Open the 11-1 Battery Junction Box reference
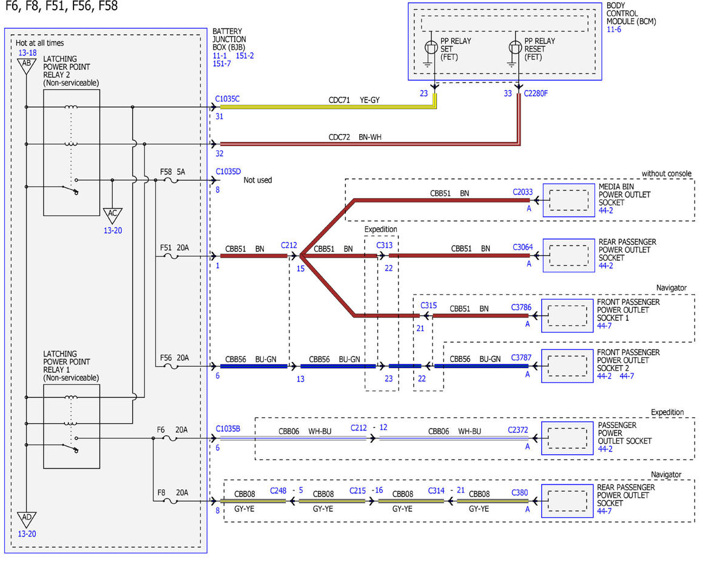The height and width of the screenshot is (562, 728). (x=220, y=55)
